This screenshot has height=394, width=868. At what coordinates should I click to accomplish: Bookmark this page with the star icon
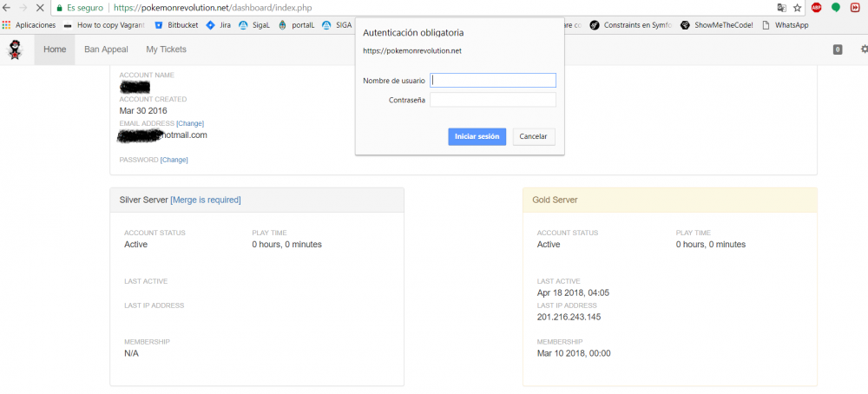click(x=797, y=8)
